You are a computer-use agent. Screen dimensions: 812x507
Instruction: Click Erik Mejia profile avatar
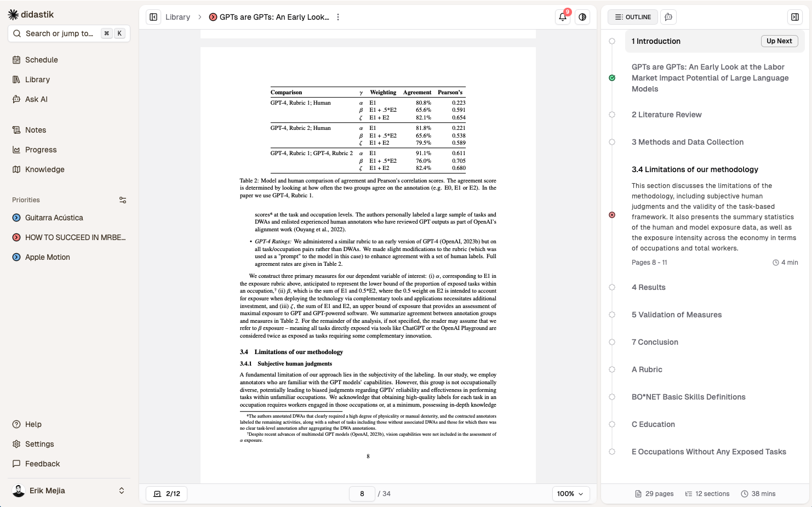pos(19,491)
